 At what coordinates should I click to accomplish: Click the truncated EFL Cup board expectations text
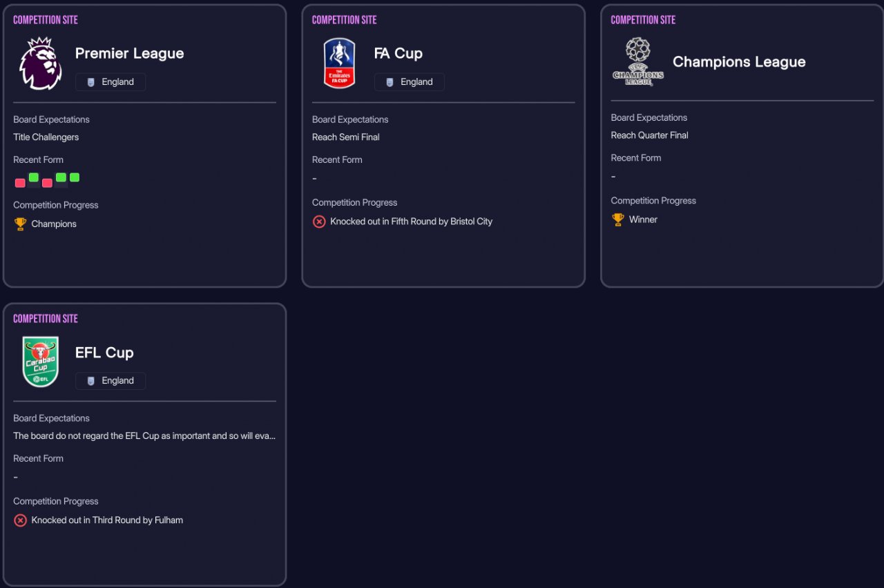click(x=144, y=436)
